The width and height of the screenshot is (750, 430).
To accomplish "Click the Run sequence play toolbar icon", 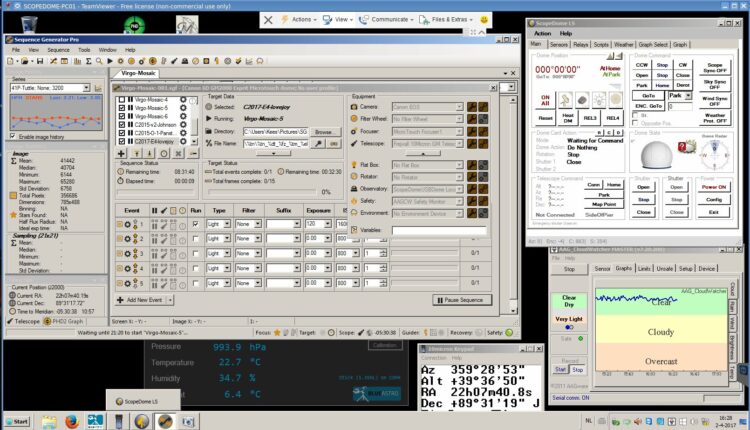I will (110, 61).
